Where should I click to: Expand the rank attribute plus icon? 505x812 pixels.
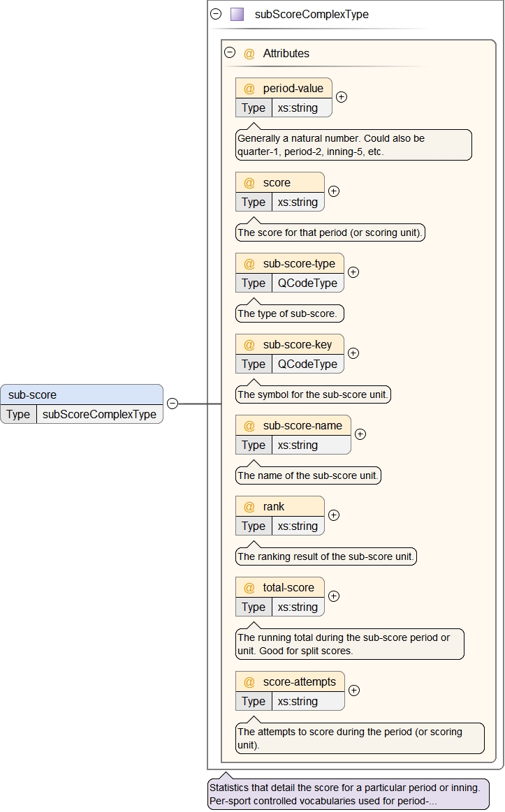pyautogui.click(x=334, y=515)
